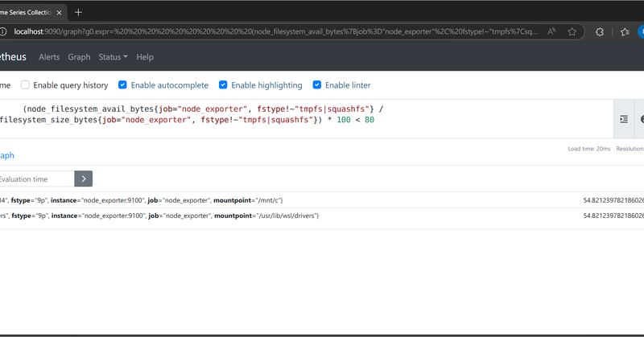644x337 pixels.
Task: Click the Load time 20ms text
Action: tap(589, 149)
